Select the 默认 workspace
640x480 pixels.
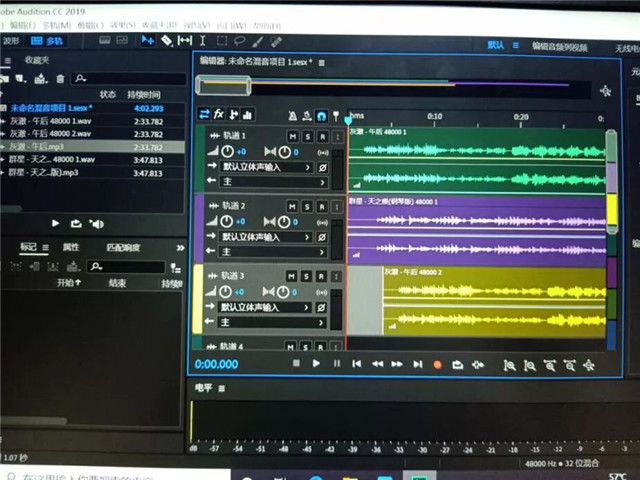tap(496, 45)
